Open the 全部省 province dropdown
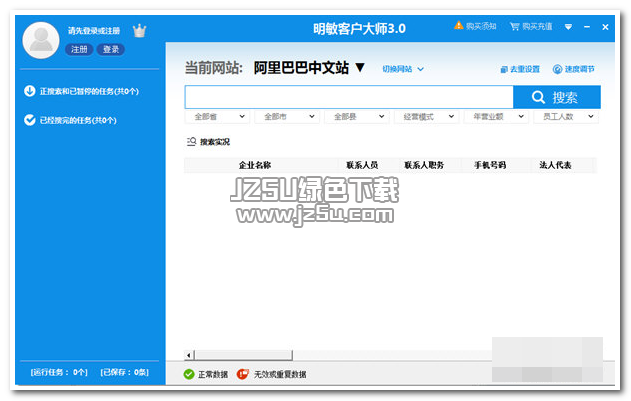This screenshot has height=401, width=631. coord(217,117)
